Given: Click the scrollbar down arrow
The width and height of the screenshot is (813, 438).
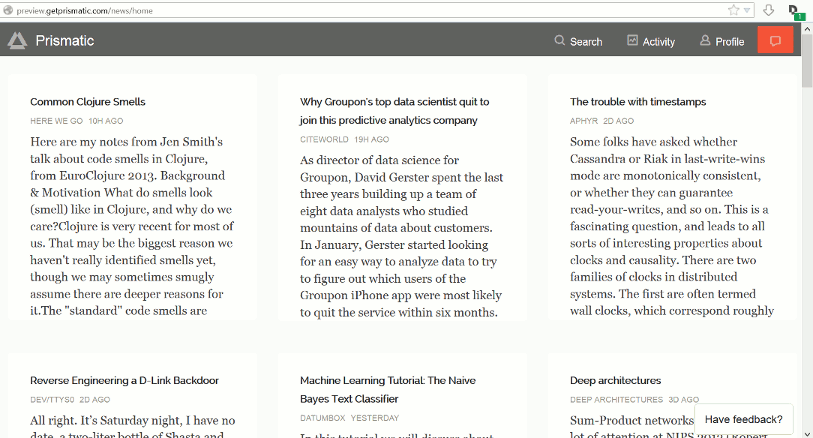Looking at the screenshot, I should tap(807, 433).
